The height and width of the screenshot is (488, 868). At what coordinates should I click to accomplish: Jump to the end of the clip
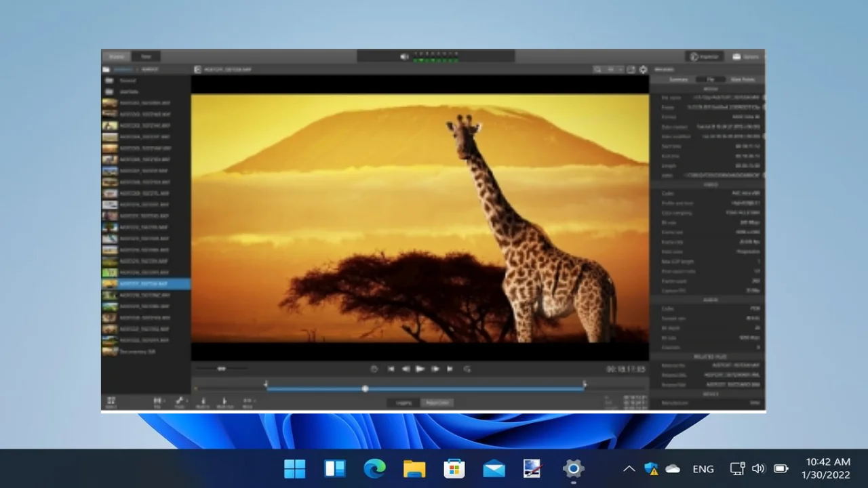point(450,369)
